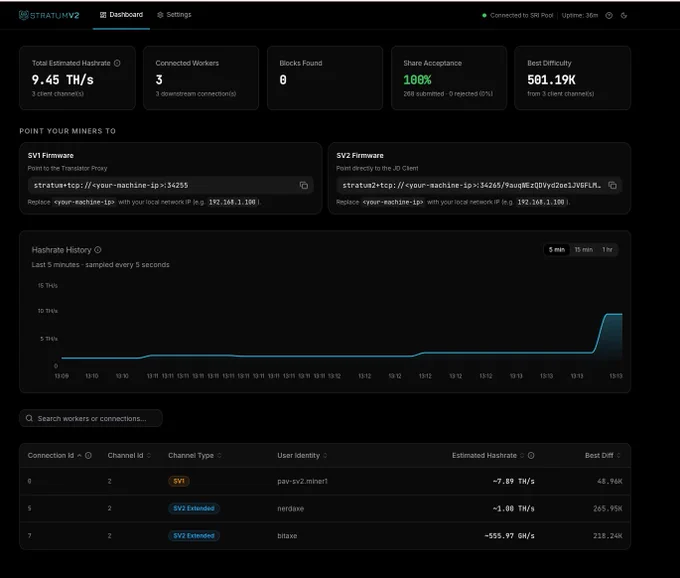Click the Hashrate History info icon
The height and width of the screenshot is (578, 680).
click(x=98, y=250)
